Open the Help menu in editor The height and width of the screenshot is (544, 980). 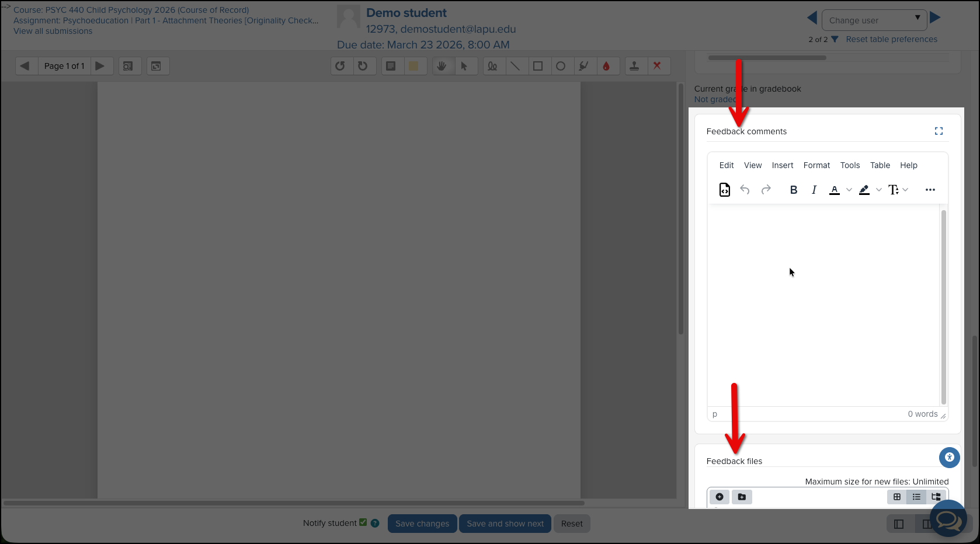[909, 165]
